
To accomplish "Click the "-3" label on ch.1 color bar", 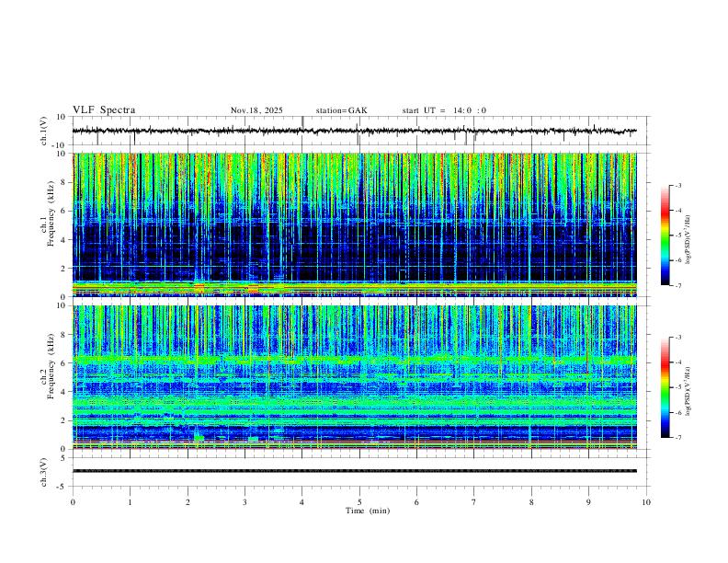I will [x=677, y=186].
